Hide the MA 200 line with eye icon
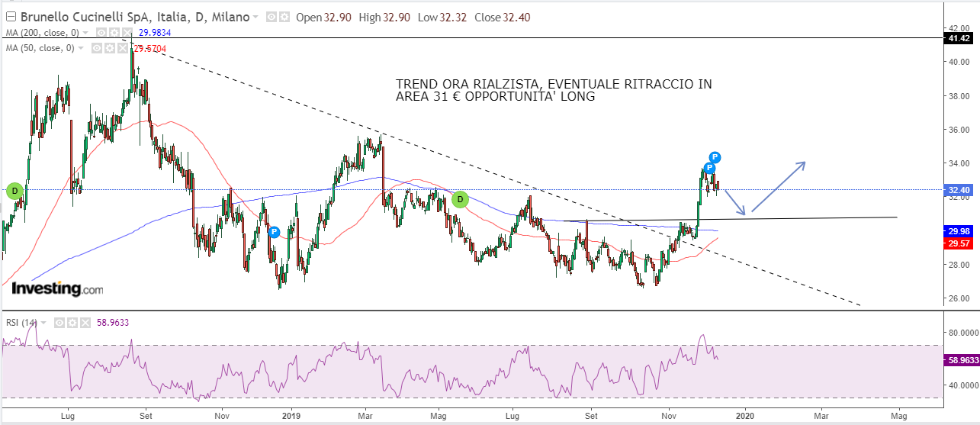Screen dimensions: 980x425 click(x=100, y=33)
